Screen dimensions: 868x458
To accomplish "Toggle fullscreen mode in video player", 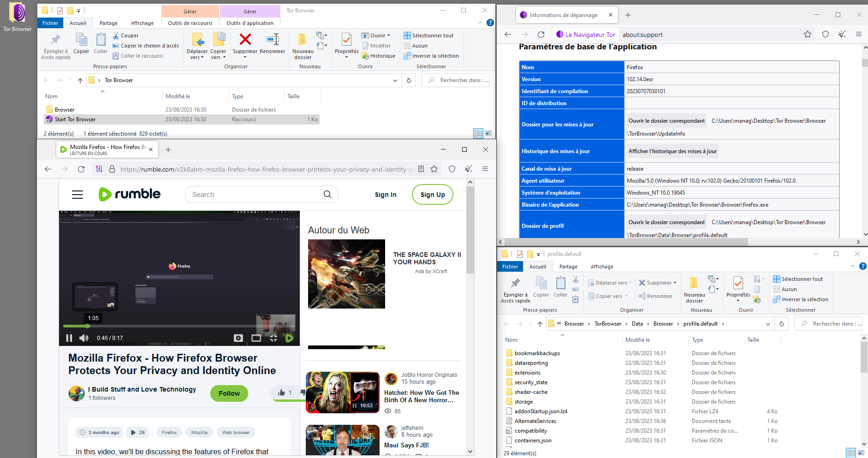I will [273, 338].
